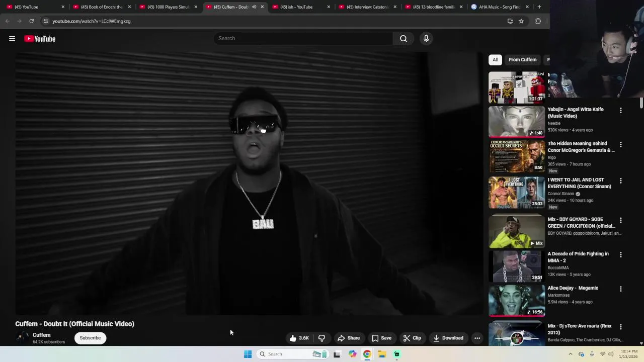Screen dimensions: 644x362
Task: Open Task View in the taskbar
Action: tap(337, 354)
